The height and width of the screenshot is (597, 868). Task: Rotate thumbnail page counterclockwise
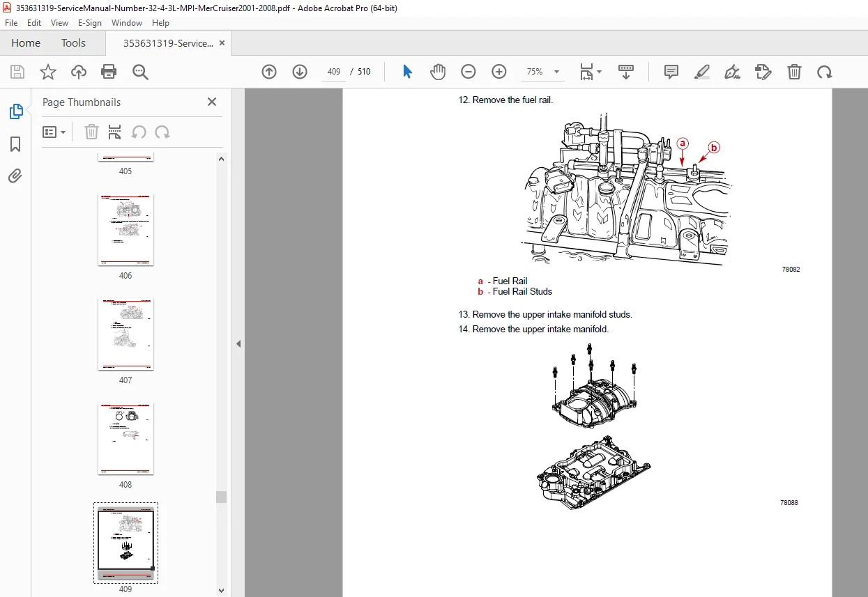coord(139,132)
